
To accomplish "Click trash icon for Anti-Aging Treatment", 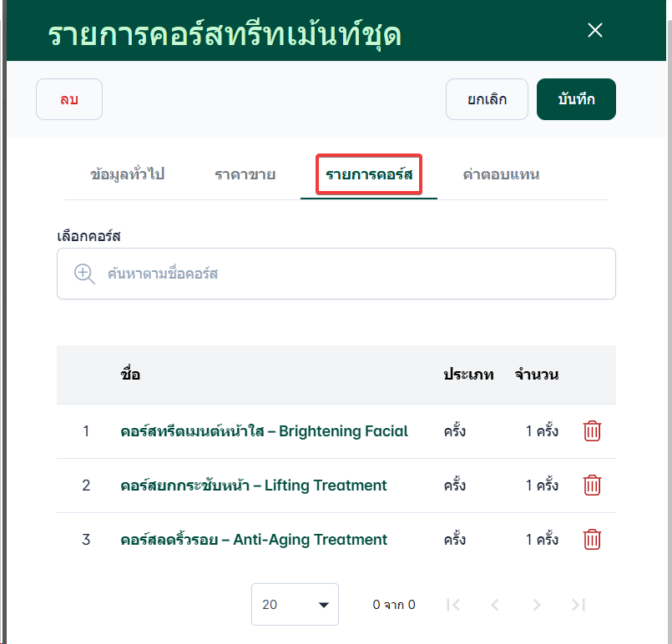I will pos(592,540).
